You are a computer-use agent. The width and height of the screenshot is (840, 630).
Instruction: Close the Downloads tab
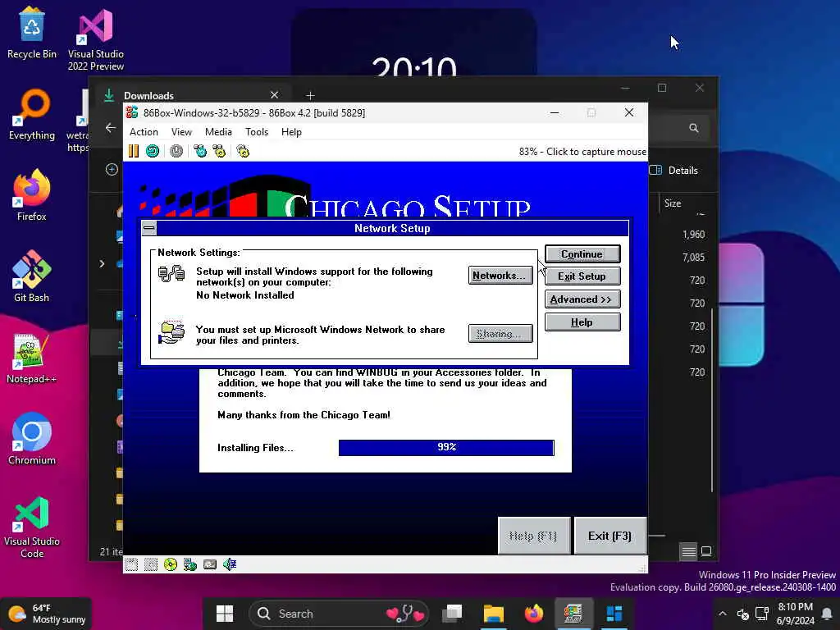tap(274, 95)
